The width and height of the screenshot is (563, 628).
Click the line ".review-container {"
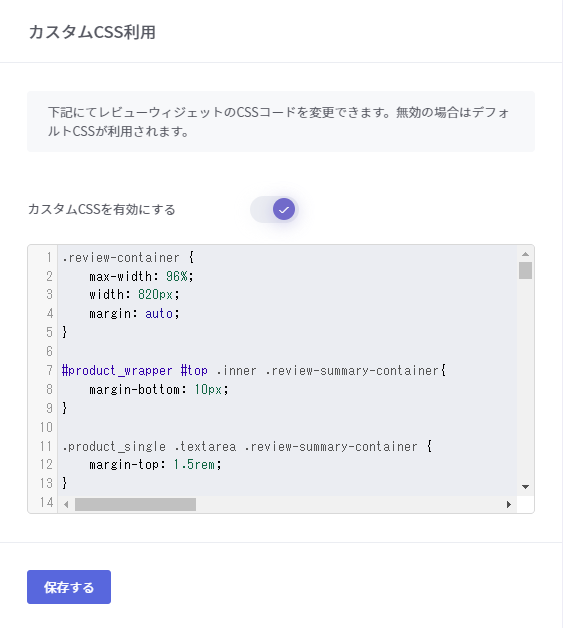128,258
